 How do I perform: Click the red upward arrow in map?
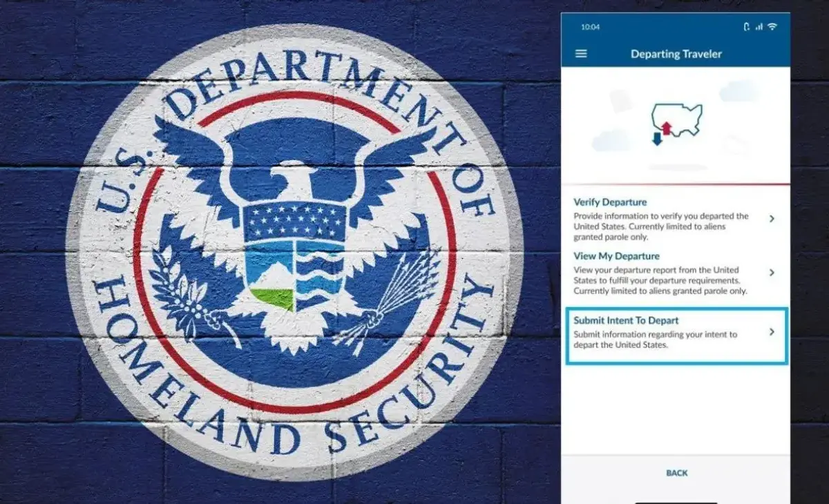coord(666,128)
